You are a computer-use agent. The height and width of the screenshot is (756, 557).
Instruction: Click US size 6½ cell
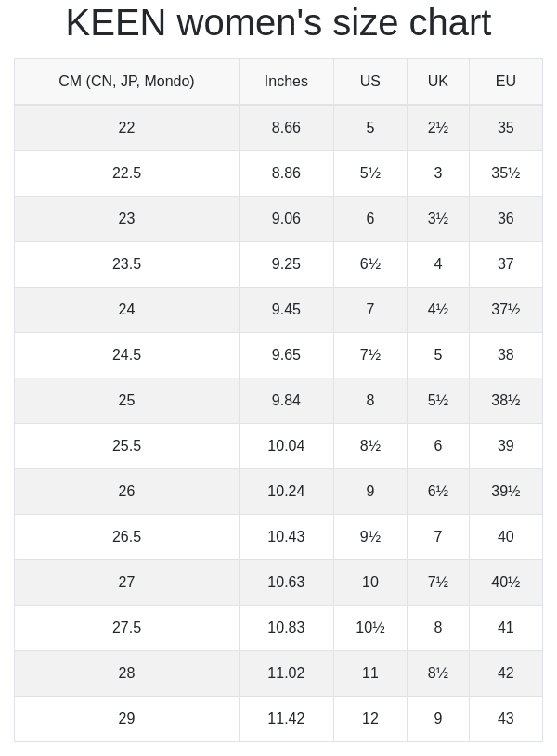pyautogui.click(x=370, y=264)
